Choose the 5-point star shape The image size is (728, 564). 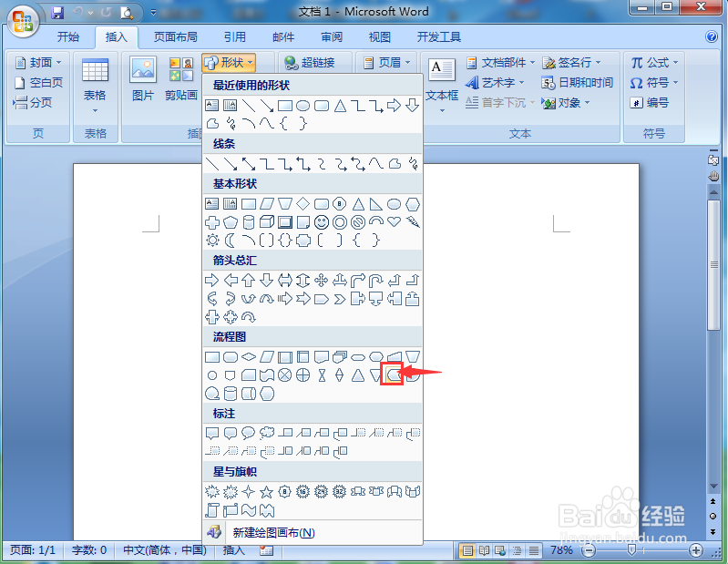[266, 492]
